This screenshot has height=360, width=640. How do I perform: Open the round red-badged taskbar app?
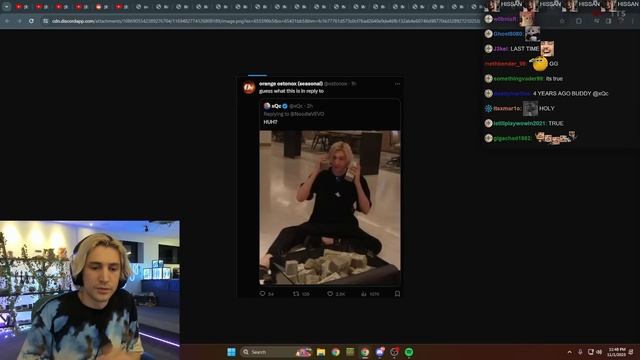click(x=394, y=352)
